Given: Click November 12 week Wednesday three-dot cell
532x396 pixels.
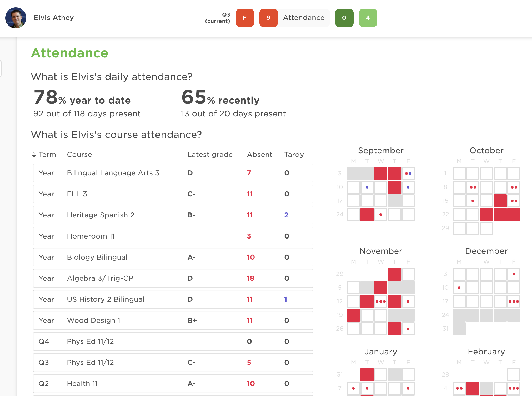Looking at the screenshot, I should click(380, 301).
